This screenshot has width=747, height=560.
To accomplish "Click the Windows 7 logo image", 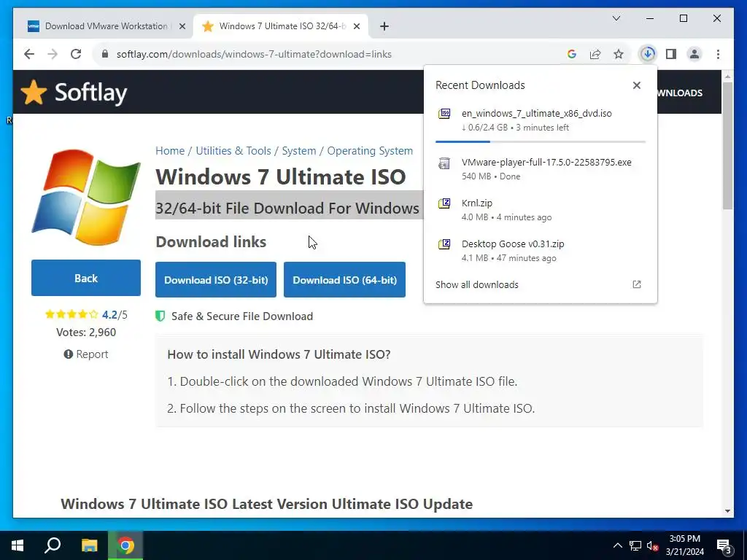I will pos(86,196).
